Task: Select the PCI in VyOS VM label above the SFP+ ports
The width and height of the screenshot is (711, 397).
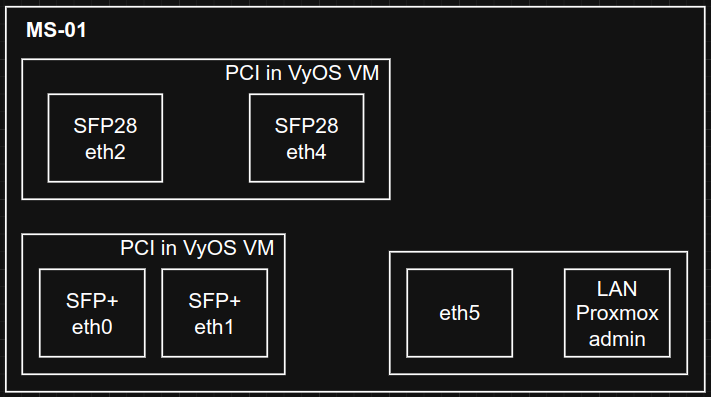Action: tap(197, 248)
